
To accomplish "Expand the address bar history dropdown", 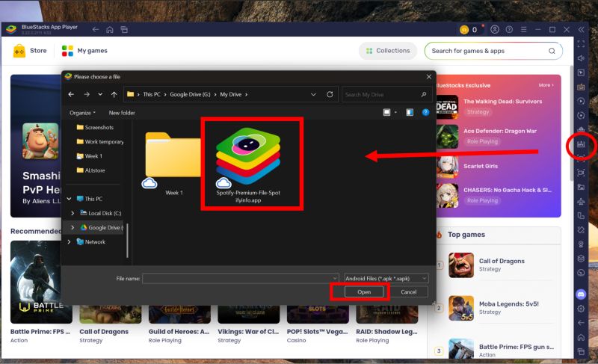I will [313, 94].
